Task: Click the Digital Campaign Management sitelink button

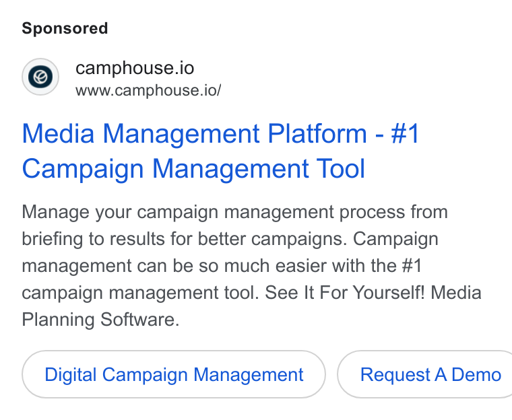Action: tap(174, 374)
